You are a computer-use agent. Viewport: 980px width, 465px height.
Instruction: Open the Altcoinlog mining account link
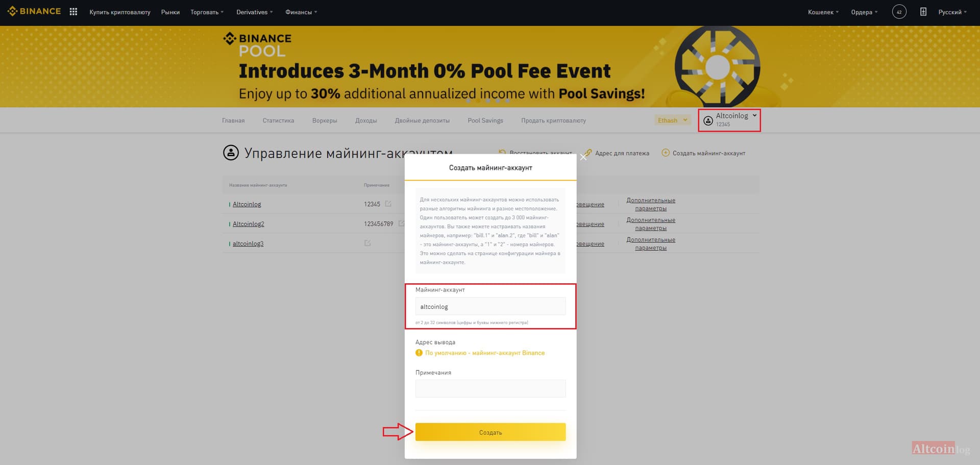247,204
